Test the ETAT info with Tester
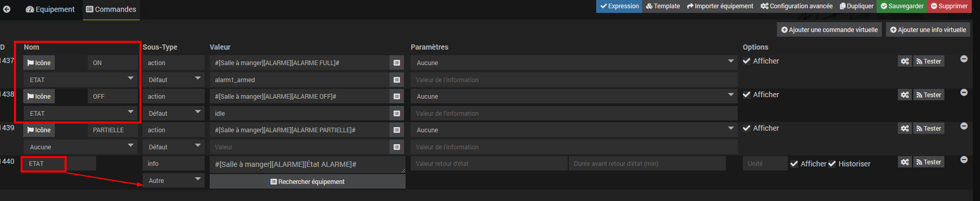The height and width of the screenshot is (201, 980). coord(929,162)
